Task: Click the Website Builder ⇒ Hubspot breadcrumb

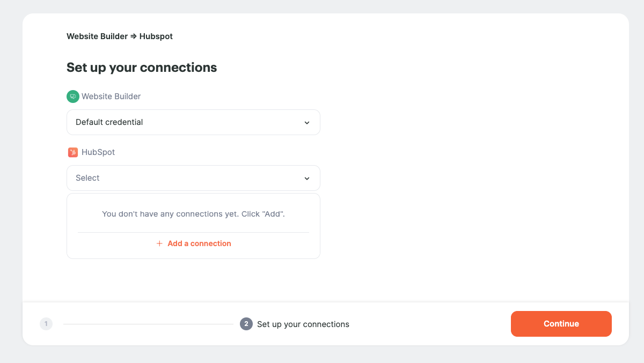Action: coord(120,36)
